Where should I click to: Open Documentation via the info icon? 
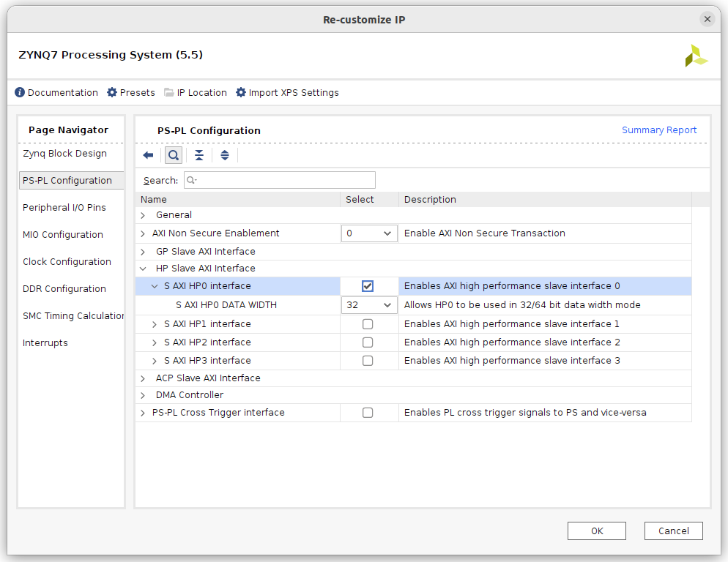[x=20, y=93]
